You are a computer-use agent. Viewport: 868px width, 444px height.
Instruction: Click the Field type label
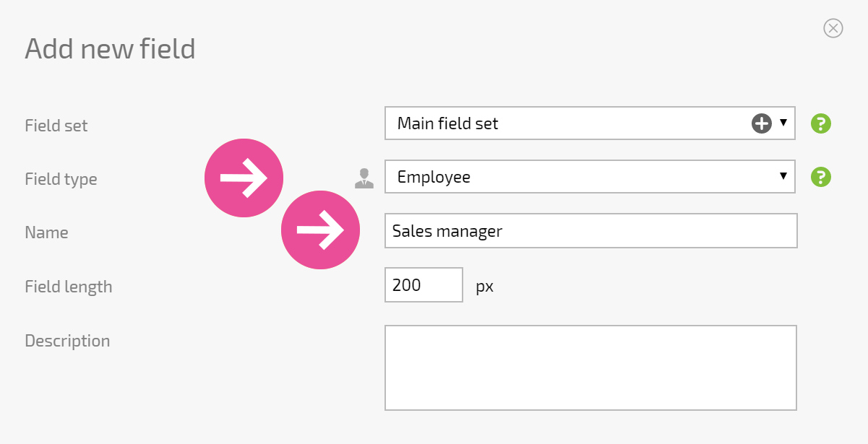point(61,179)
